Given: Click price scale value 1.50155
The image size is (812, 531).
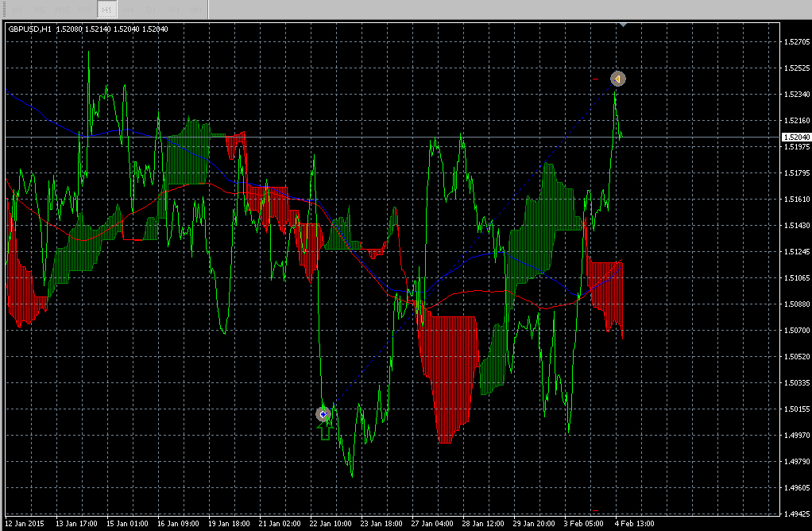Looking at the screenshot, I should tap(796, 409).
